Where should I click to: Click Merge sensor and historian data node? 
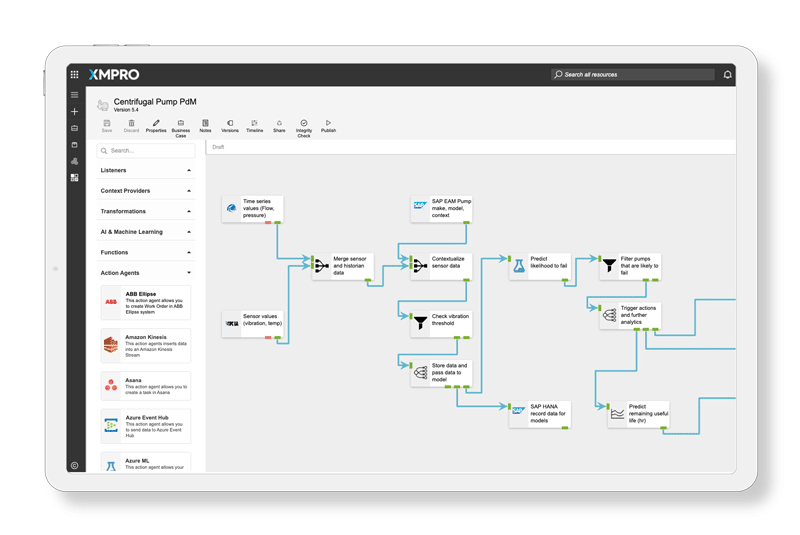tap(343, 266)
